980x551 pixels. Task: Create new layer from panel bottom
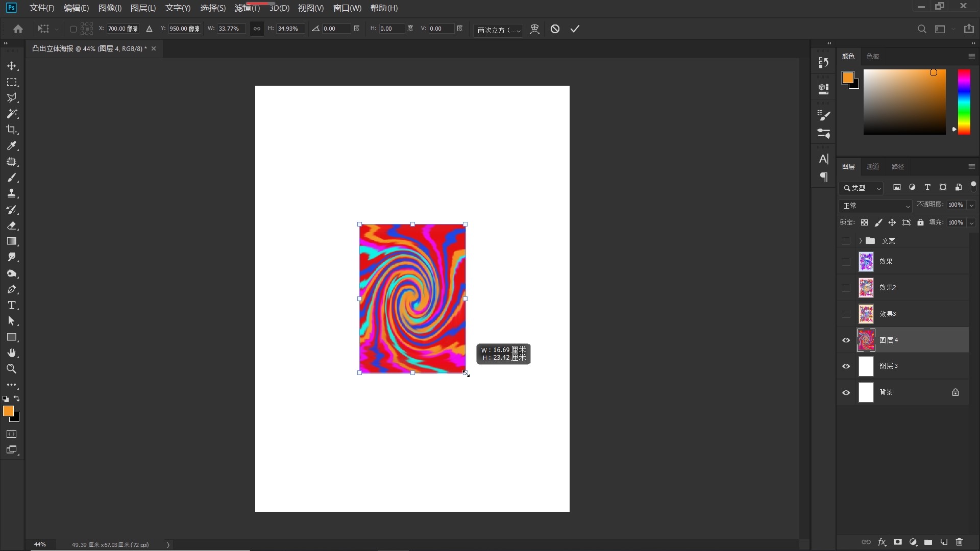(944, 542)
